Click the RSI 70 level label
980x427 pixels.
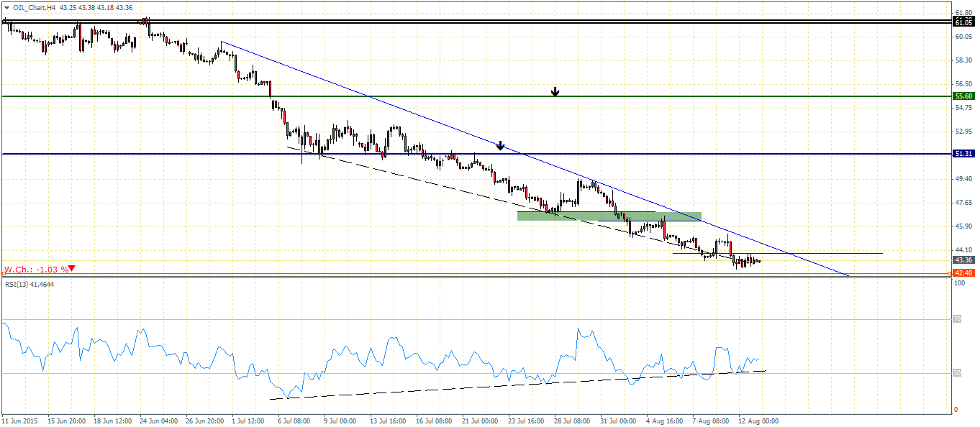click(956, 319)
